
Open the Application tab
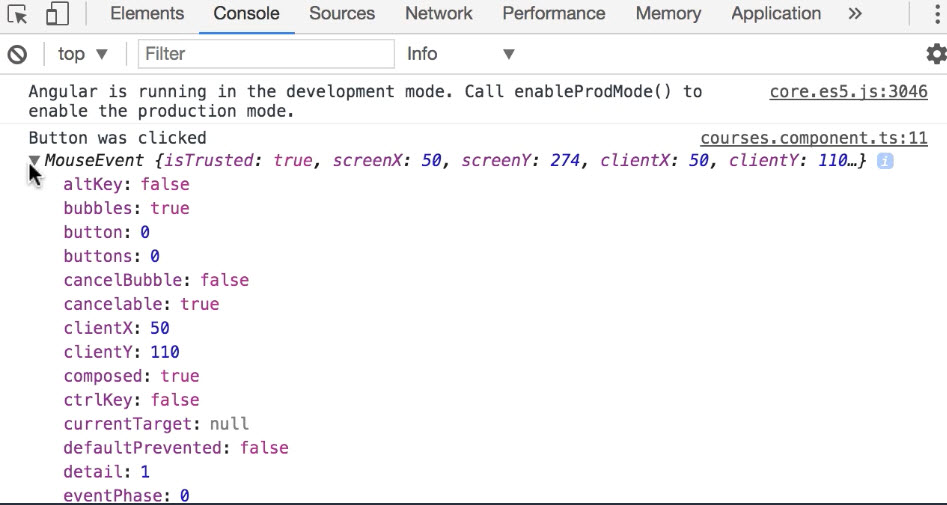click(776, 14)
